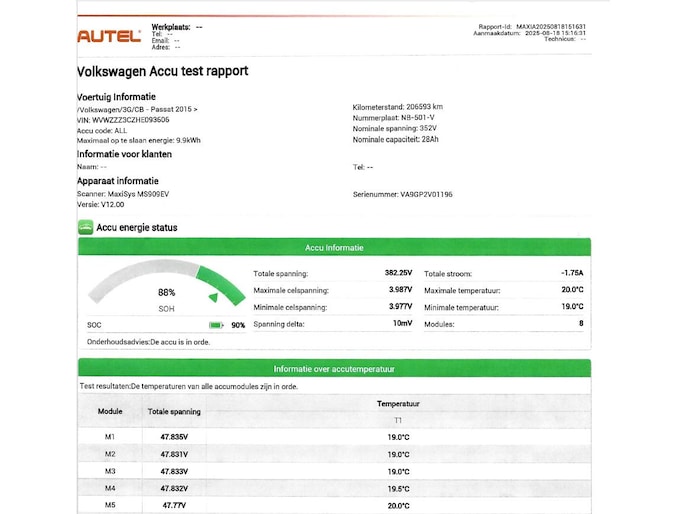Click the M5 temperature 20.0°C
This screenshot has height=514, width=685.
click(x=398, y=506)
